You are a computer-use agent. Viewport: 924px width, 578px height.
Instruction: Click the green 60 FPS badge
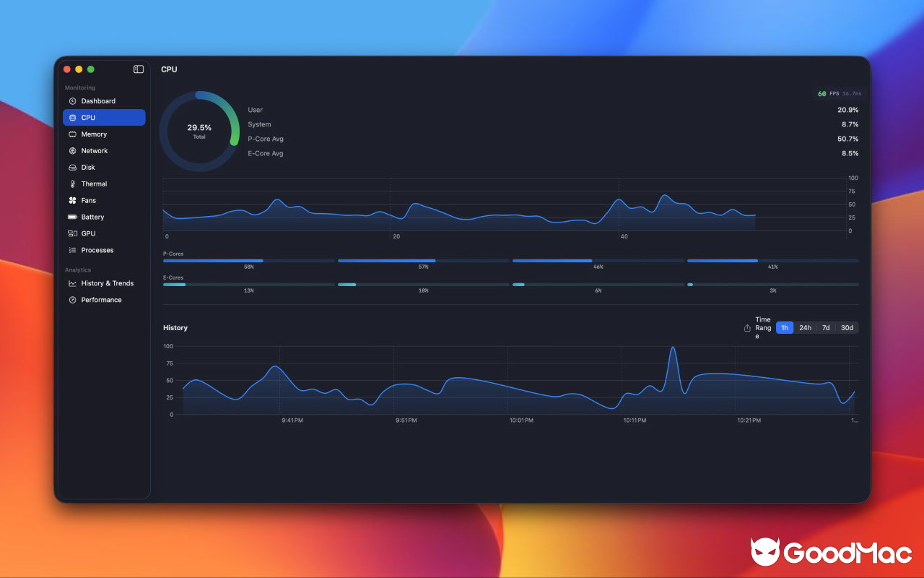[x=821, y=93]
